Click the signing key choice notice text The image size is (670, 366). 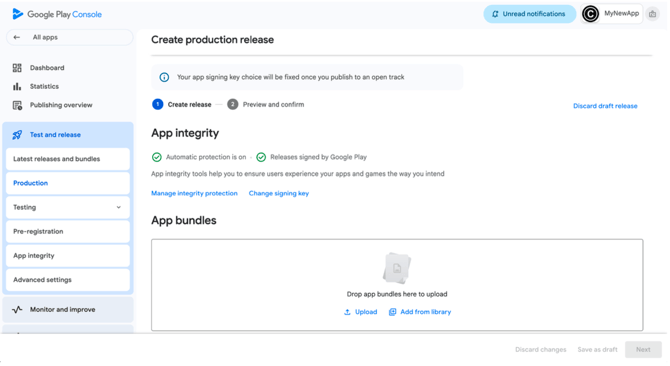tap(291, 77)
